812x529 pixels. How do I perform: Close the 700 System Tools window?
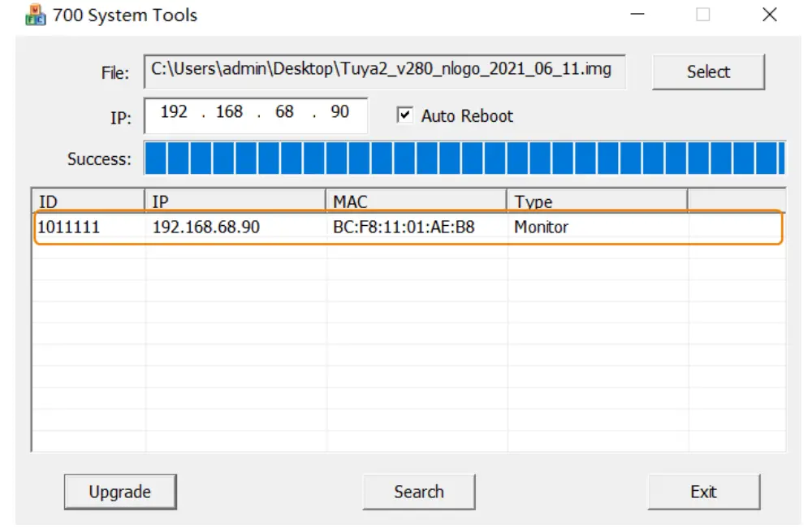click(x=769, y=15)
